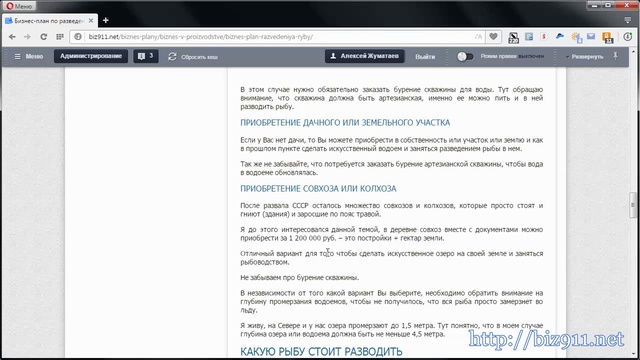
Task: Open the admin panel Меню hamburger
Action: click(29, 56)
